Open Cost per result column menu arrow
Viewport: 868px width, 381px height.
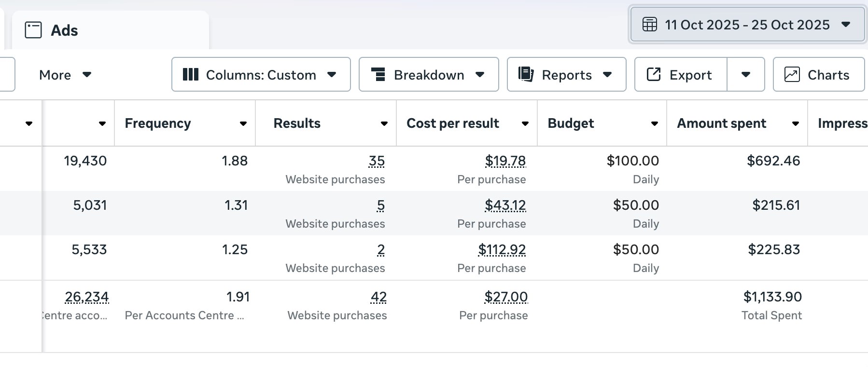coord(525,123)
